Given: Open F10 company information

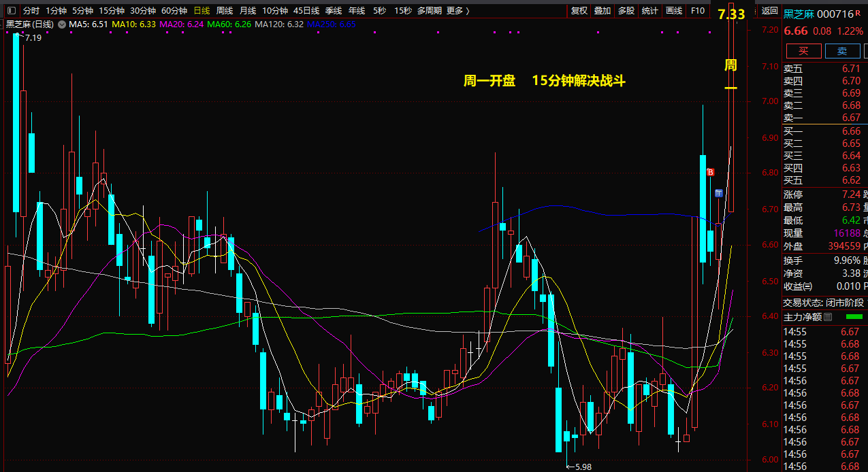Looking at the screenshot, I should click(x=698, y=11).
